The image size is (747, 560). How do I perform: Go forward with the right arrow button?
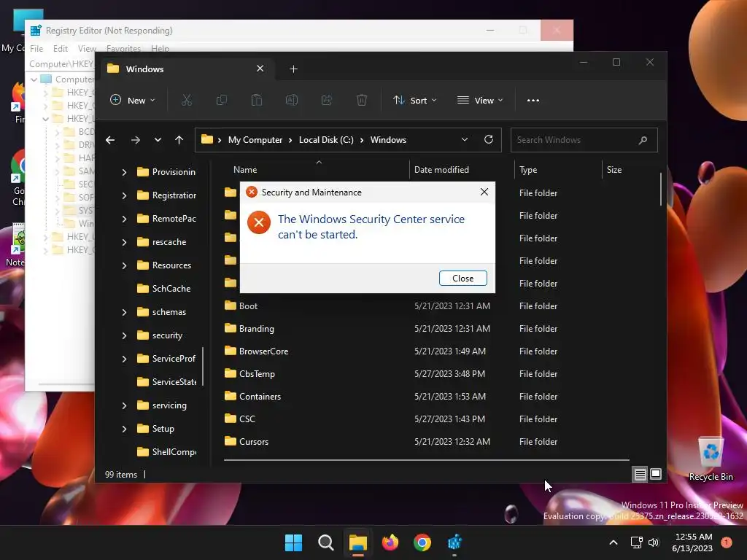[x=135, y=140]
